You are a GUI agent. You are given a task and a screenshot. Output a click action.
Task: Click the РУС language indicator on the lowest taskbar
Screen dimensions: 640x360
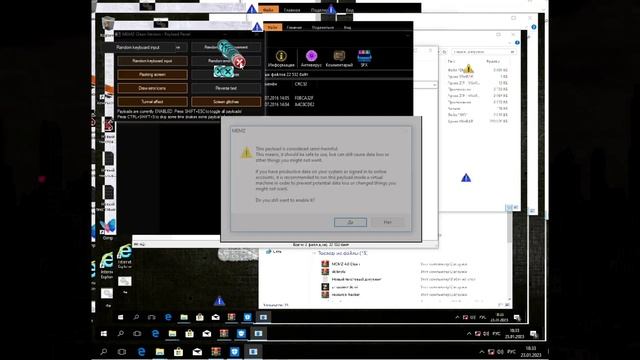[x=511, y=351]
